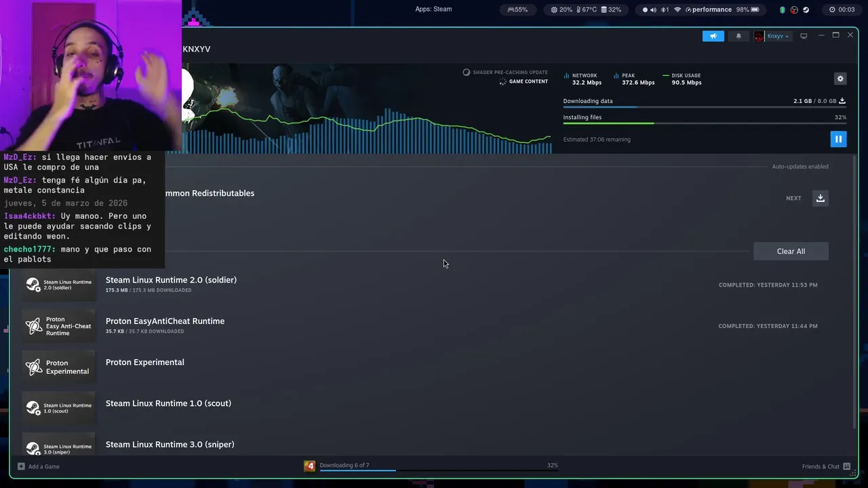Click the 98% battery indicator
The image size is (868, 488).
tap(747, 9)
